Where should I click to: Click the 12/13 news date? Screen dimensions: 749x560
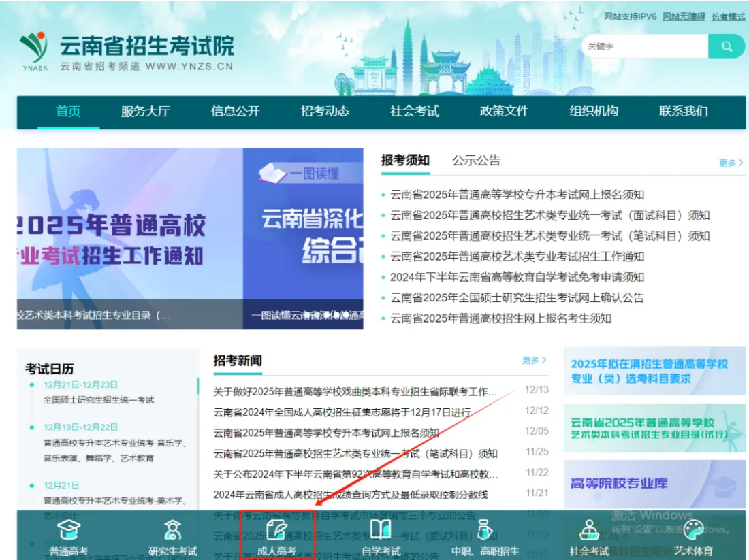tap(537, 390)
